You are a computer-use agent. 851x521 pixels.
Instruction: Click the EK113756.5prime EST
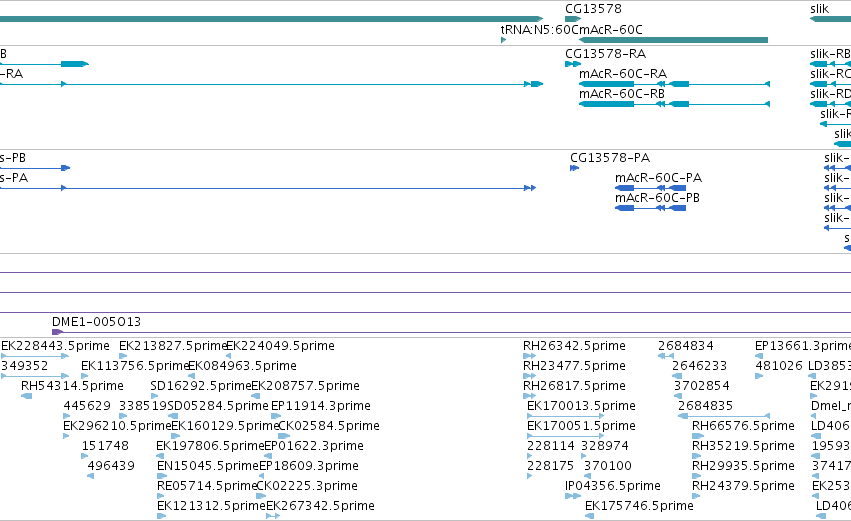click(x=135, y=366)
